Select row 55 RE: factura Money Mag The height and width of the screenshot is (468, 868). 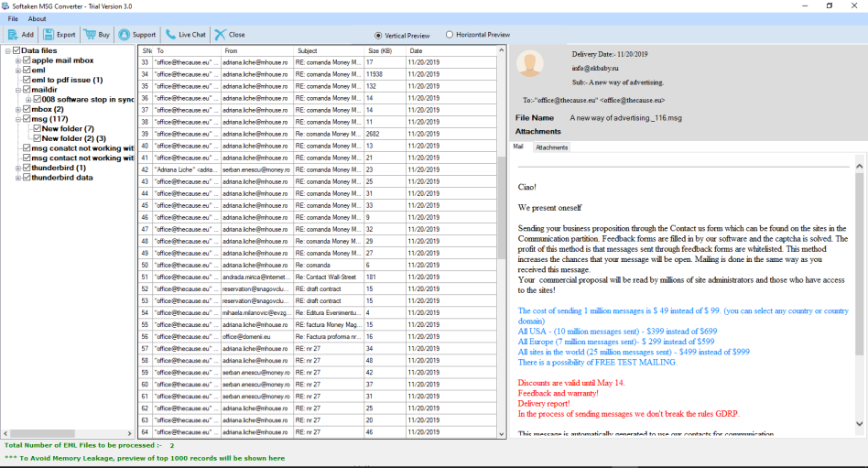318,324
